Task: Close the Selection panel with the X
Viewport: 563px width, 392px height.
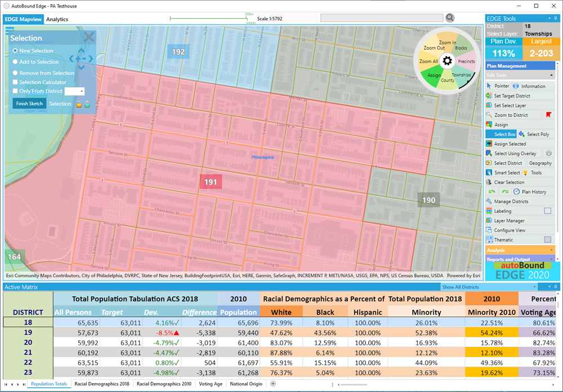Action: click(89, 37)
